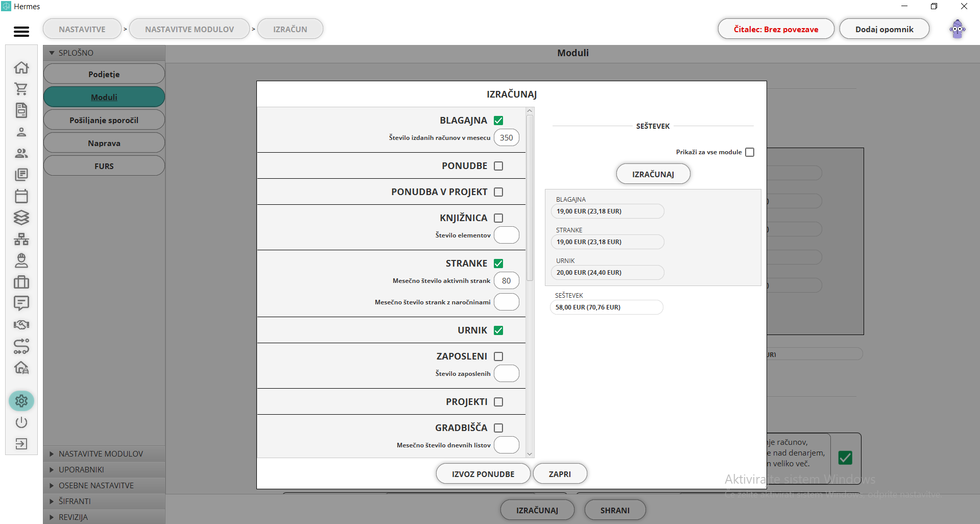This screenshot has height=524, width=980.
Task: Open the briefcase icon in sidebar
Action: (x=21, y=282)
